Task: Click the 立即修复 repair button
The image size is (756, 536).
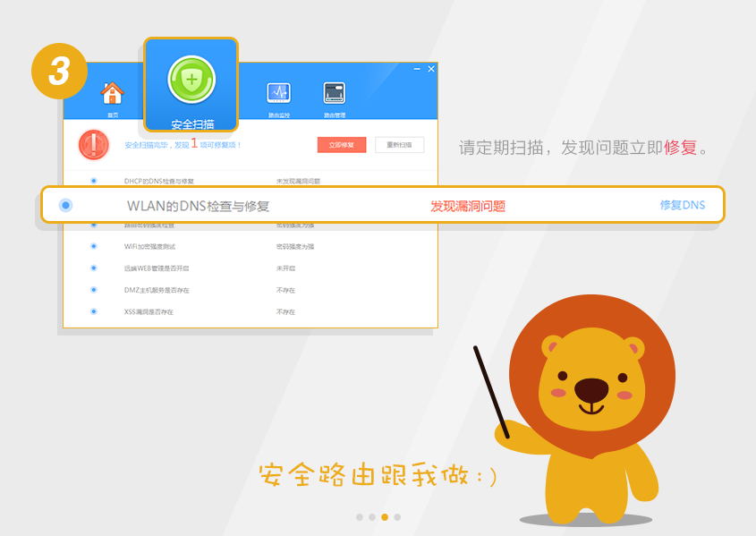Action: [340, 144]
